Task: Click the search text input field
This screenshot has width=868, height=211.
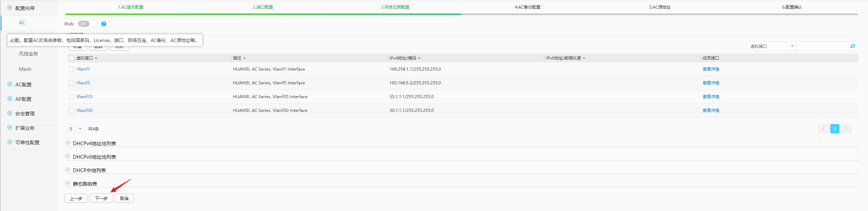Action: 822,46
